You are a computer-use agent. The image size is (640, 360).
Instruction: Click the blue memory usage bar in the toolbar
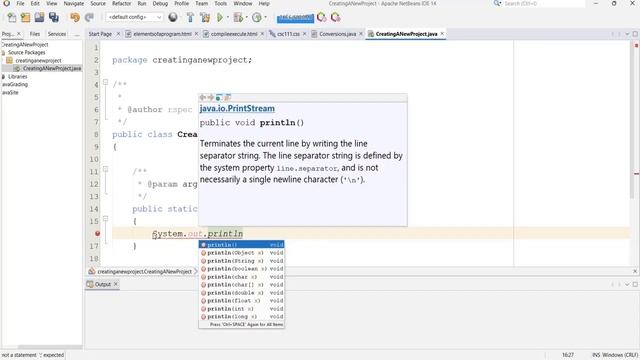(295, 18)
